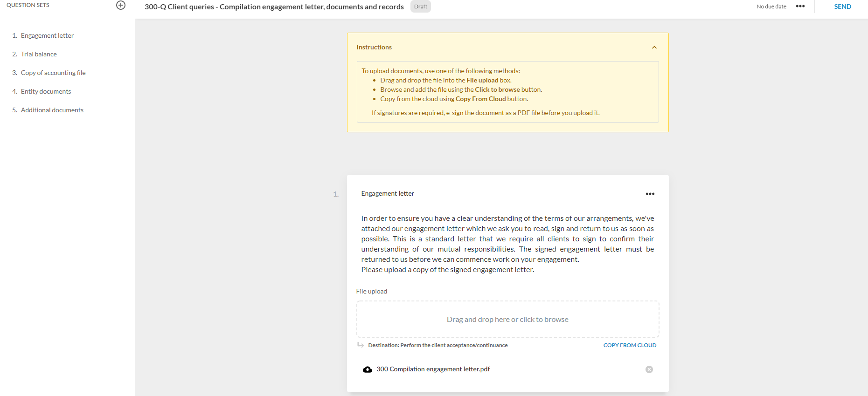Image resolution: width=868 pixels, height=396 pixels.
Task: Open Engagement letter question options menu
Action: [x=650, y=194]
